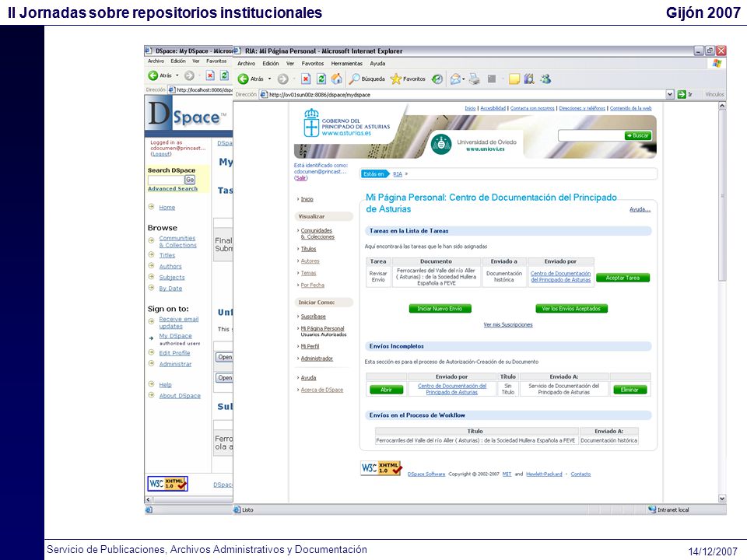Click the Ayuda... link beside the page title
This screenshot has height=560, width=747.
point(640,209)
